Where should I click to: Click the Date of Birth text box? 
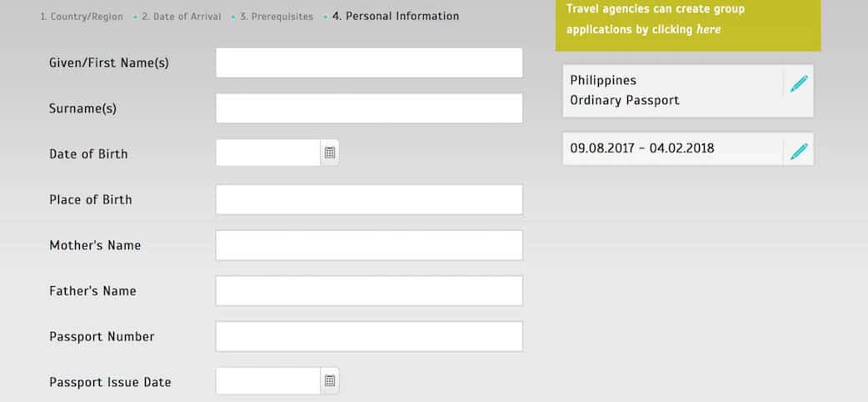[268, 153]
